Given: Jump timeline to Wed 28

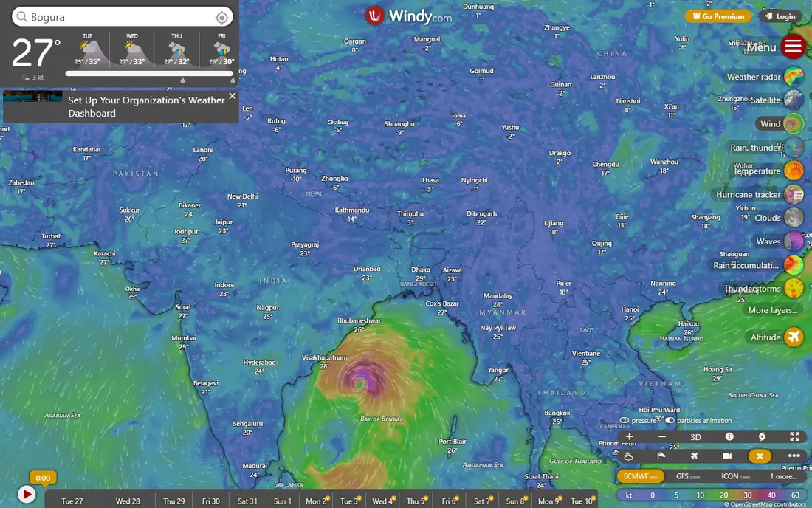Looking at the screenshot, I should (128, 501).
